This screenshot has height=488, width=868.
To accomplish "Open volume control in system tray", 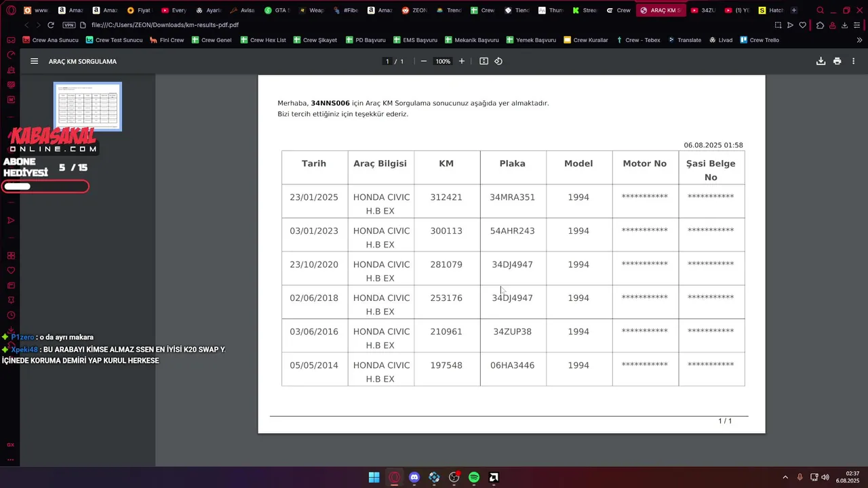I will point(825,477).
